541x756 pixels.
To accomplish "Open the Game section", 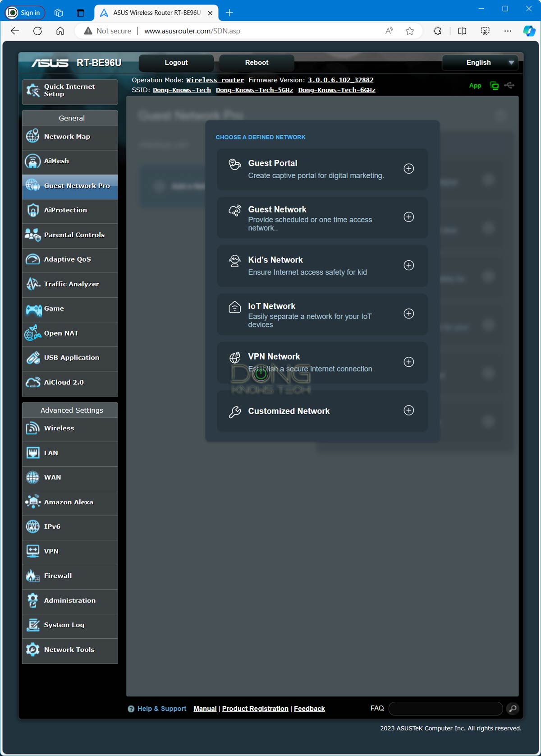I will (x=70, y=309).
